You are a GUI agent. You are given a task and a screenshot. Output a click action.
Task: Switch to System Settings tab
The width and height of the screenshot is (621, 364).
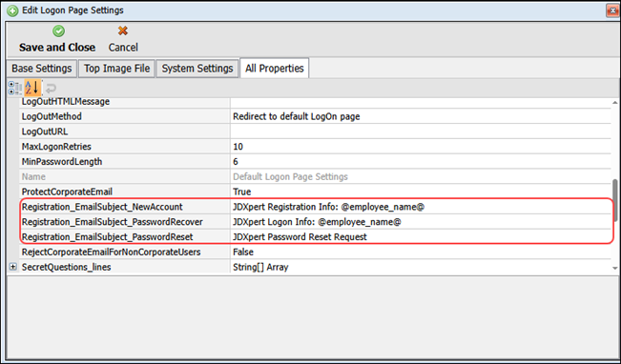click(197, 69)
